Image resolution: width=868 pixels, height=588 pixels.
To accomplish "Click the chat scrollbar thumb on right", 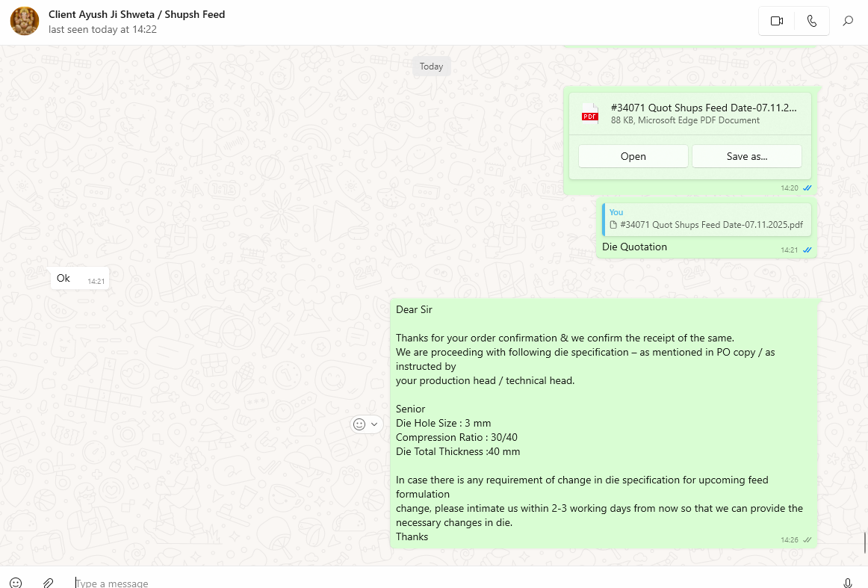I will (x=864, y=542).
